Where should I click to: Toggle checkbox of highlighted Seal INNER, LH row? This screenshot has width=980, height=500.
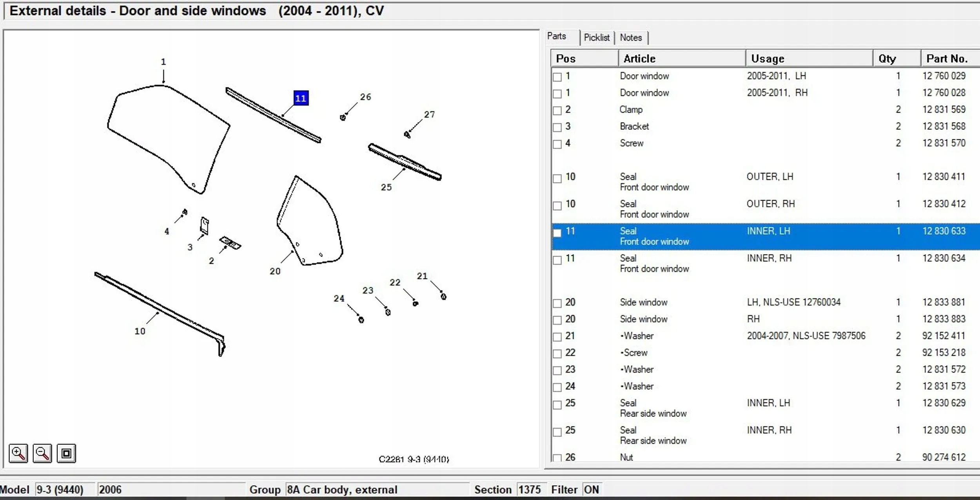coord(557,233)
